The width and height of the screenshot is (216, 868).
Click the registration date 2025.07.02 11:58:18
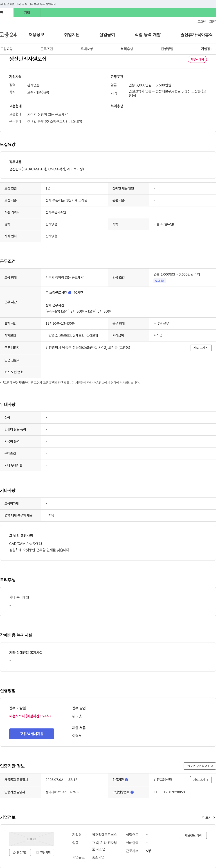pyautogui.click(x=61, y=780)
